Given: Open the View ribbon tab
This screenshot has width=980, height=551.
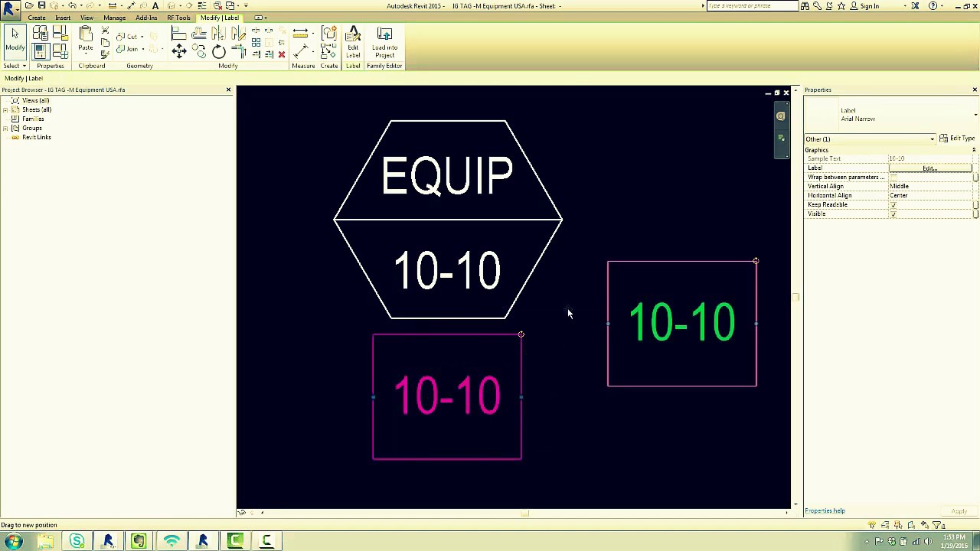Looking at the screenshot, I should tap(87, 18).
